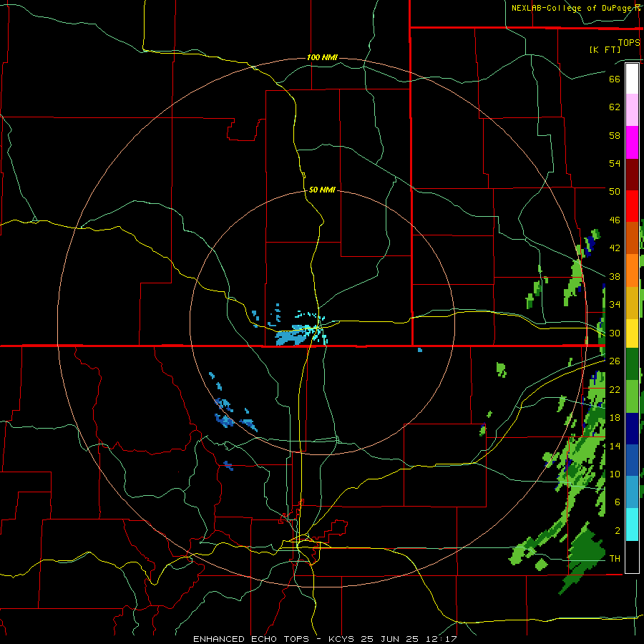Click the "[K FT]" units label

coord(605,49)
